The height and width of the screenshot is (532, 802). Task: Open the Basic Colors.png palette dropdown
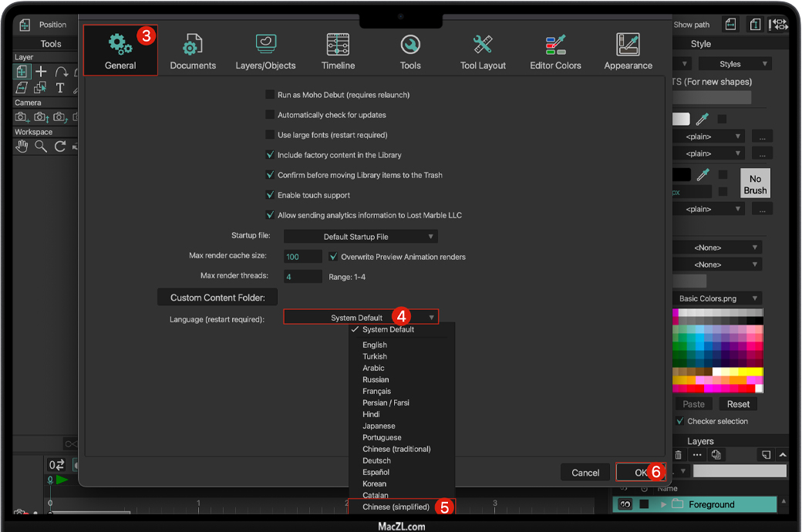(x=719, y=298)
